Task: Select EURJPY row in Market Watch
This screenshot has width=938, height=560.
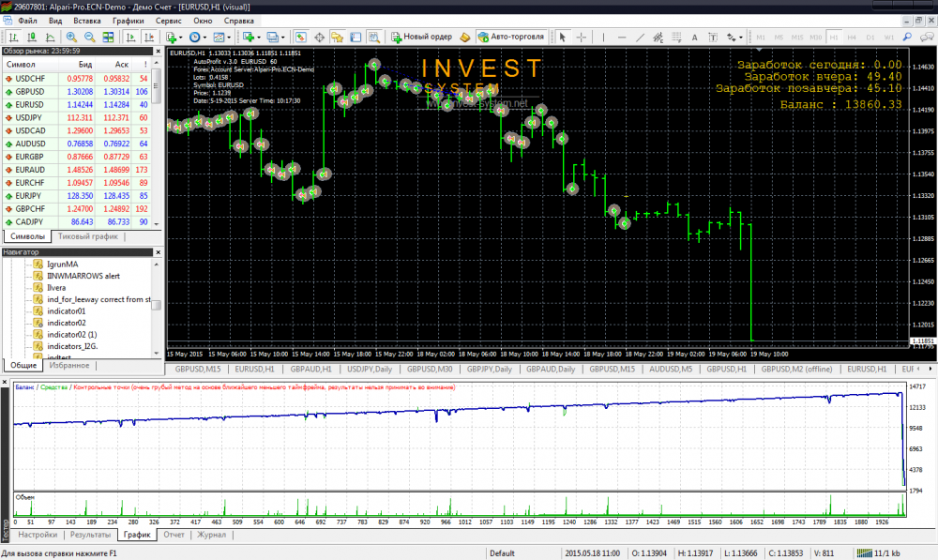Action: (77, 196)
